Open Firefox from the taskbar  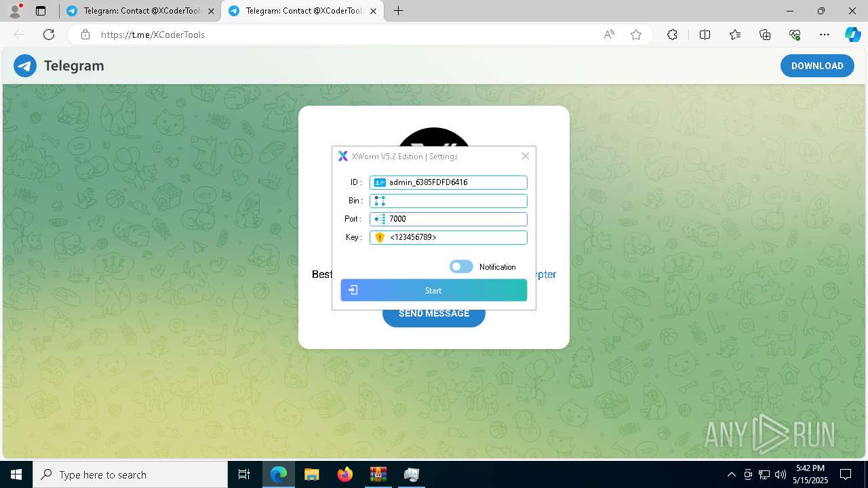(344, 474)
